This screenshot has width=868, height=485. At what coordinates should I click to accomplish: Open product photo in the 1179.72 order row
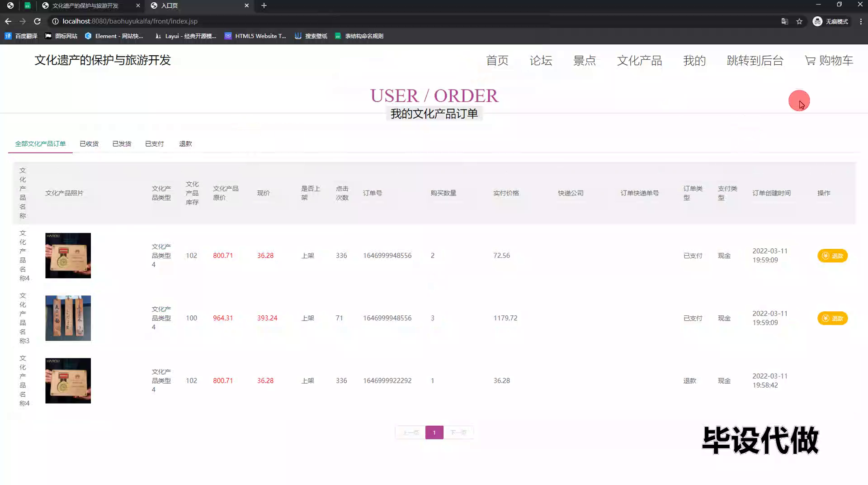pos(68,318)
